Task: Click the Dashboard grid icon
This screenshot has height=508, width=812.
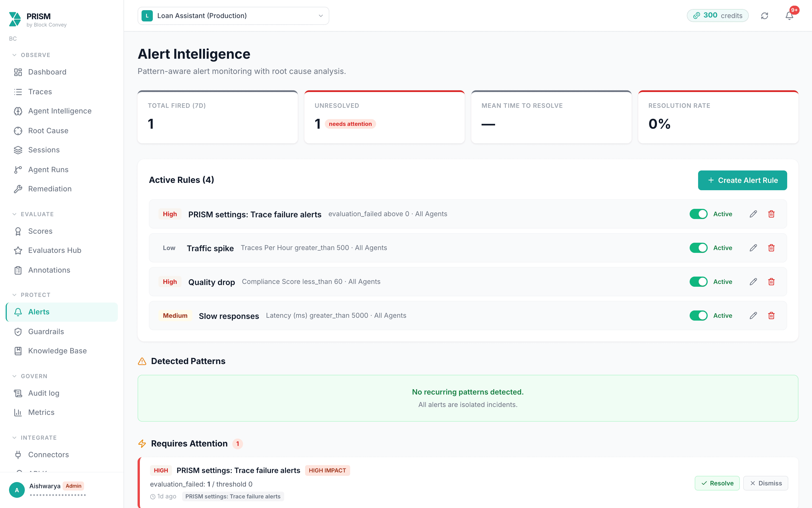Action: pyautogui.click(x=18, y=72)
